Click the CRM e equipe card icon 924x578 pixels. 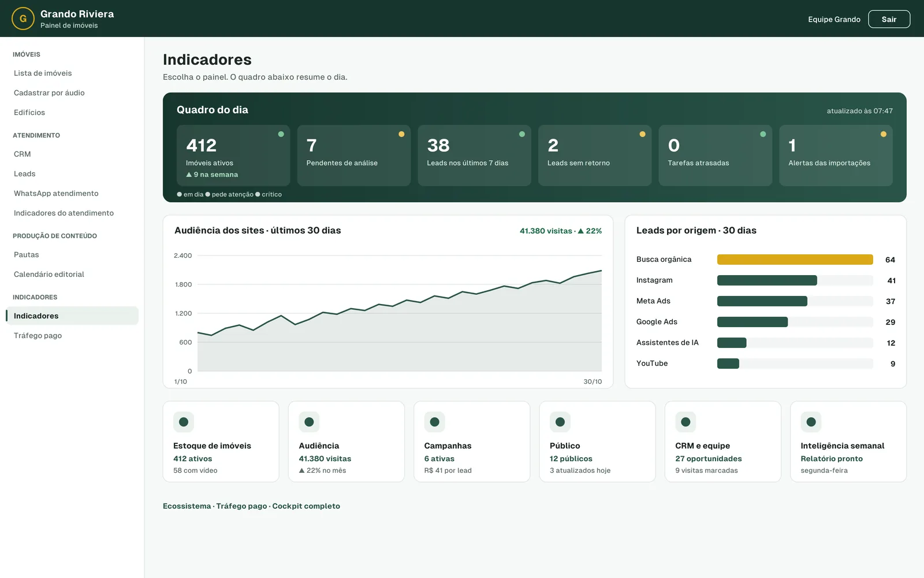[x=685, y=422]
